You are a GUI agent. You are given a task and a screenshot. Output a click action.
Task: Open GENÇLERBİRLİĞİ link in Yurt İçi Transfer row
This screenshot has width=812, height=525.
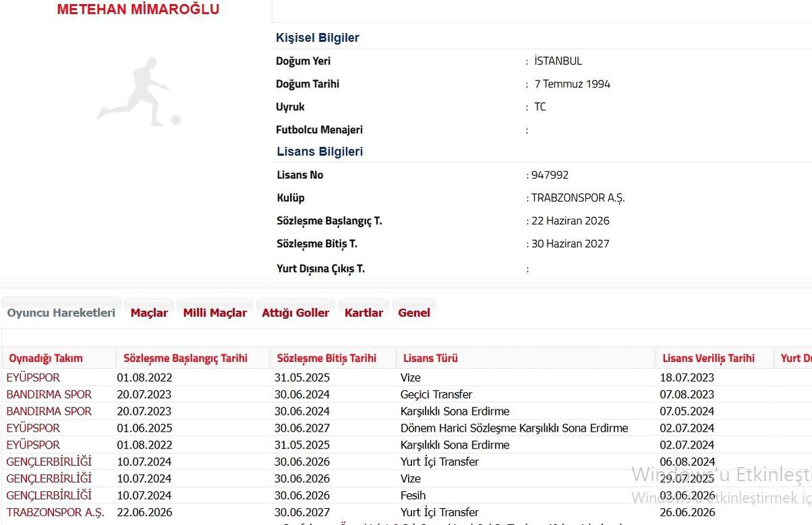pyautogui.click(x=49, y=462)
